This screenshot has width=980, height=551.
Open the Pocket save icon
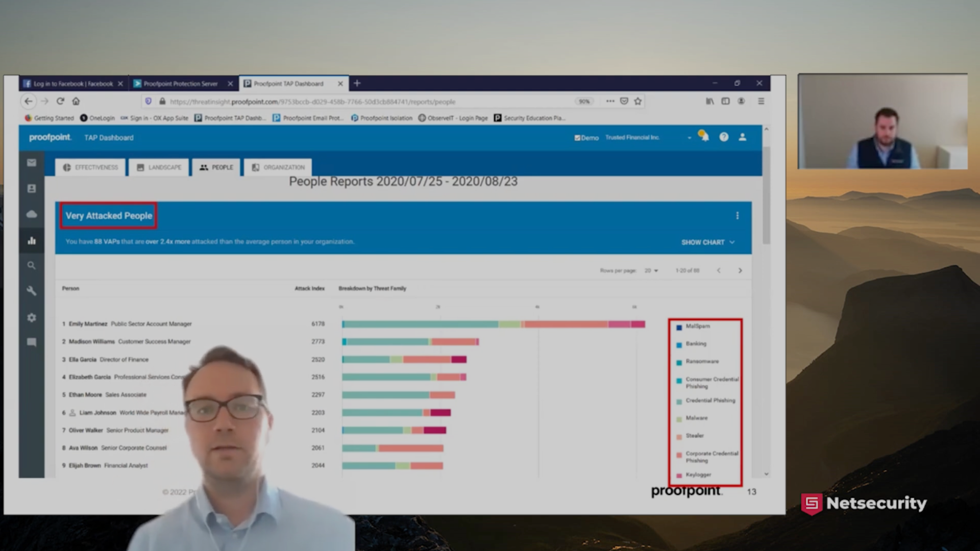tap(624, 101)
